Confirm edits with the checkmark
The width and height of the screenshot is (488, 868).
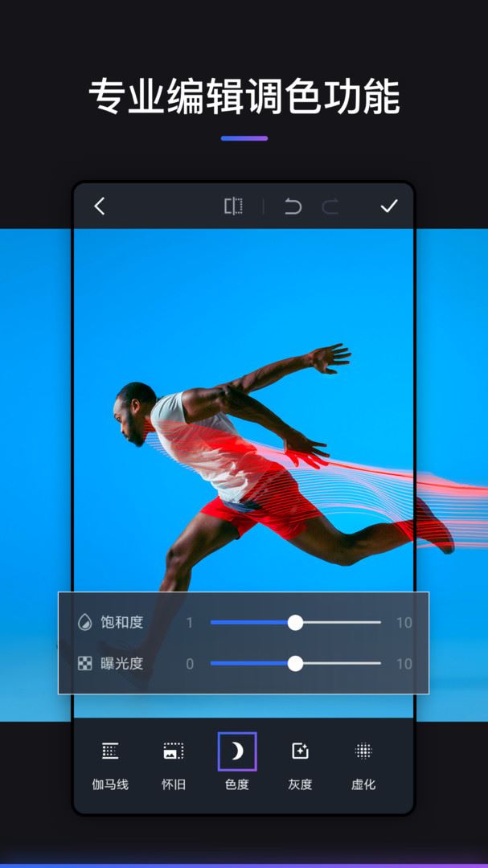click(389, 207)
